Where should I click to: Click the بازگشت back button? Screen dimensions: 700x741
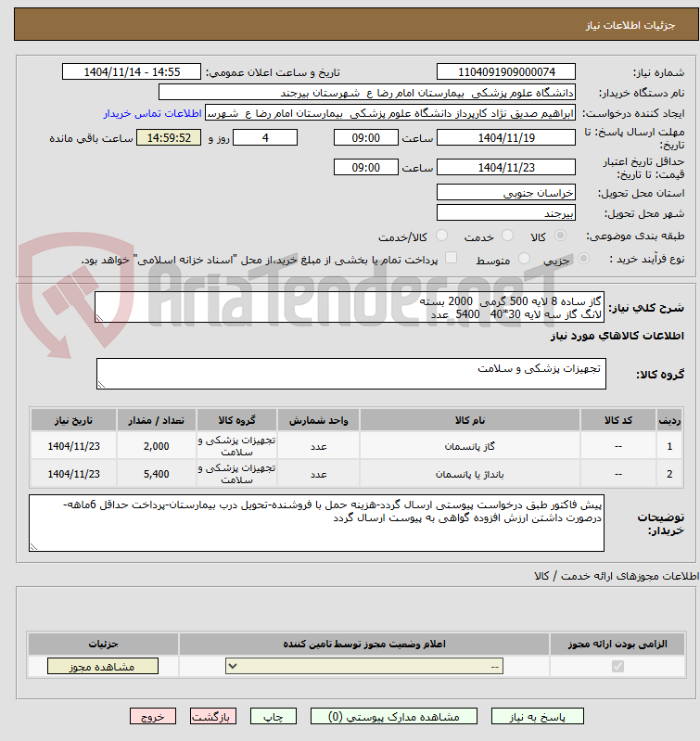(x=212, y=717)
